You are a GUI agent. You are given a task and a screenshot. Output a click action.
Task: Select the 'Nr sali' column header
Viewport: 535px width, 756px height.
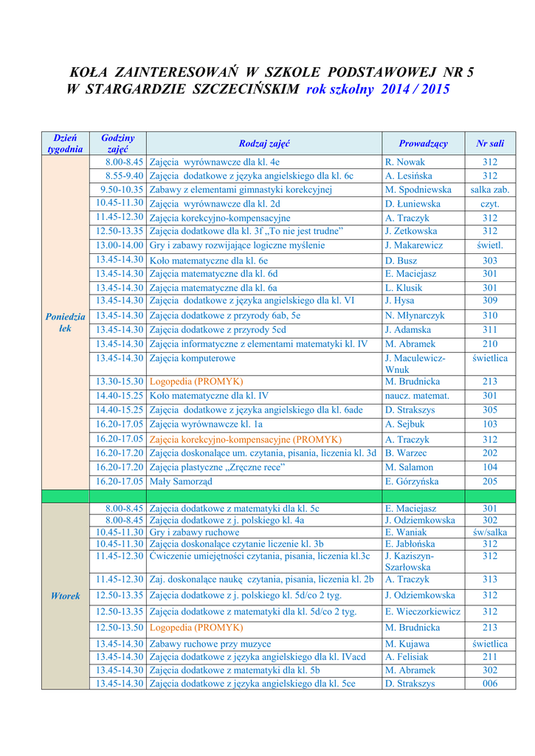490,143
